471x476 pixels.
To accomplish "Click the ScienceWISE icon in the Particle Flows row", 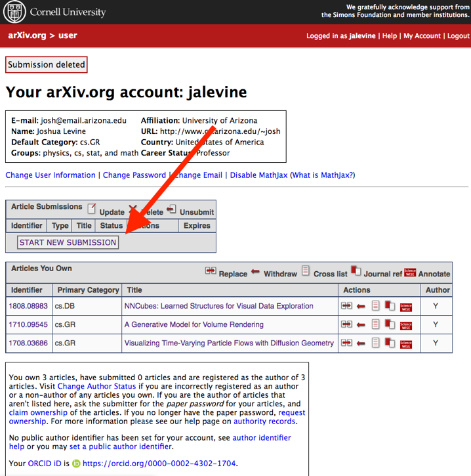I will [405, 343].
